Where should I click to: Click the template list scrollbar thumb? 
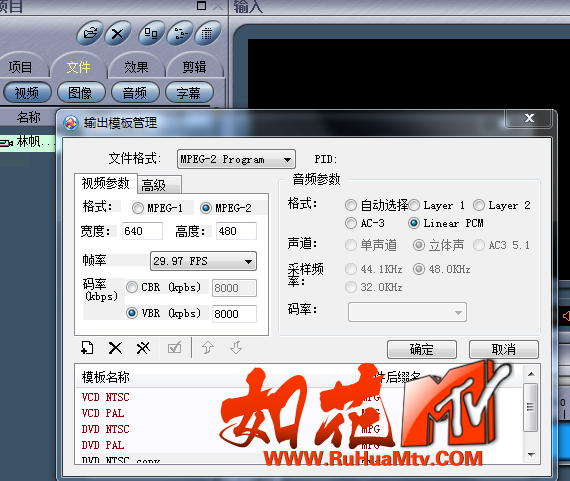click(531, 407)
